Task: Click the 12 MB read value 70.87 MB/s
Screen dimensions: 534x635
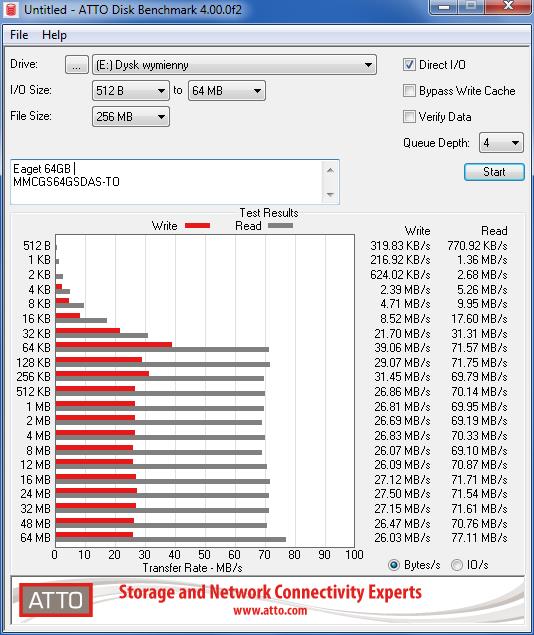Action: point(479,465)
